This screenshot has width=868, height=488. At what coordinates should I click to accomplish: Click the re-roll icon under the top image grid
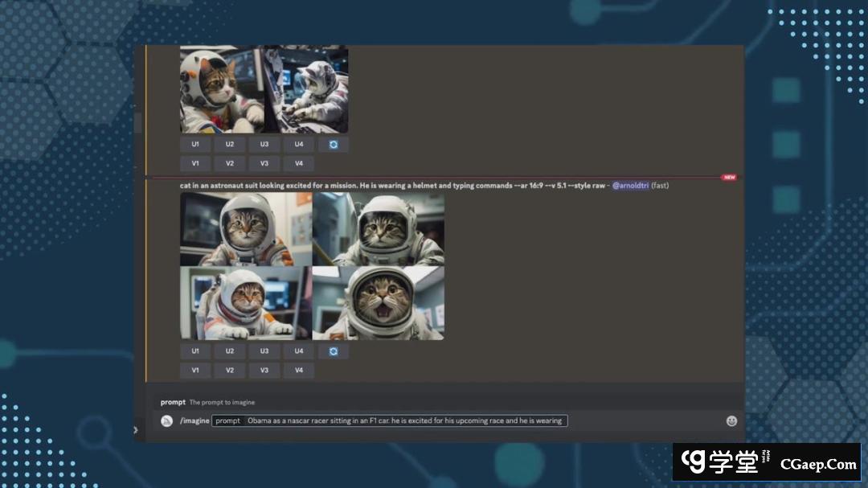pos(334,145)
